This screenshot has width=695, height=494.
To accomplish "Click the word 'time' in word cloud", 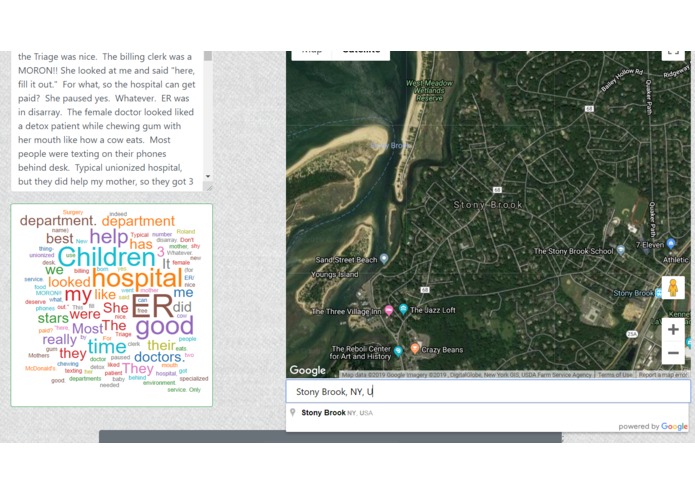I will tap(107, 347).
